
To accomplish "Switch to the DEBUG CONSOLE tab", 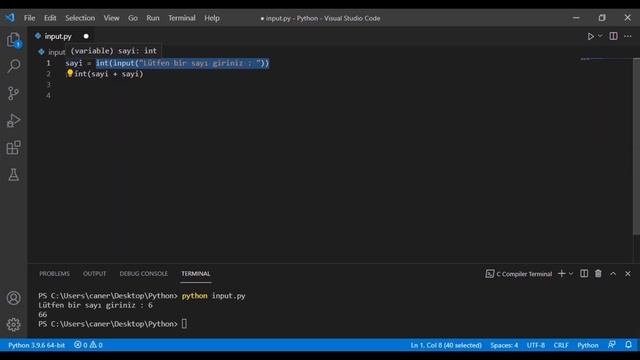I will point(144,273).
